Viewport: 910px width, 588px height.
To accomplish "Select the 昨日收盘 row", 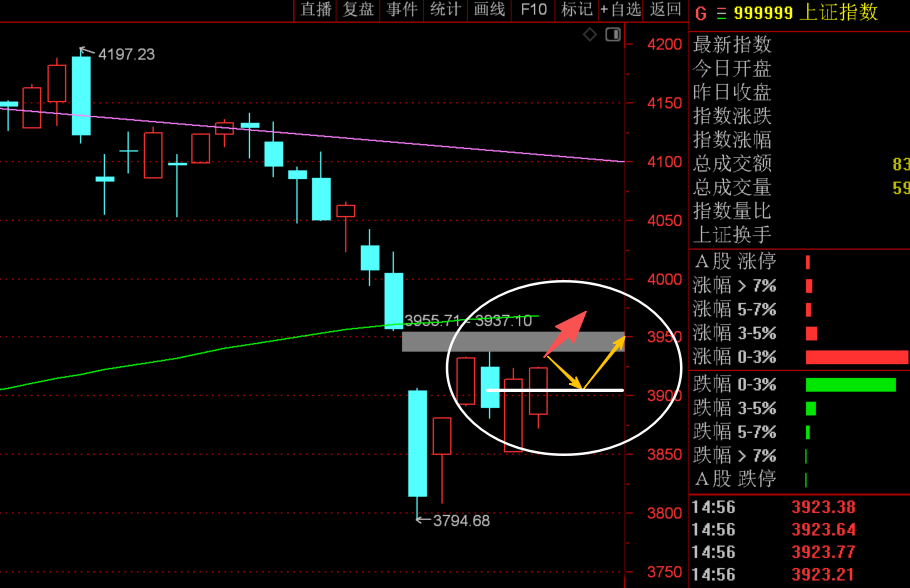I will click(x=800, y=92).
